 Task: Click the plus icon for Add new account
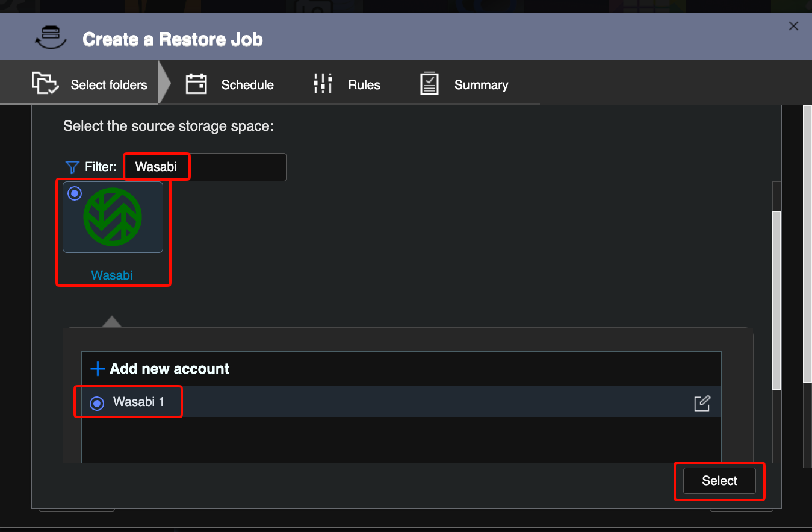pyautogui.click(x=97, y=369)
